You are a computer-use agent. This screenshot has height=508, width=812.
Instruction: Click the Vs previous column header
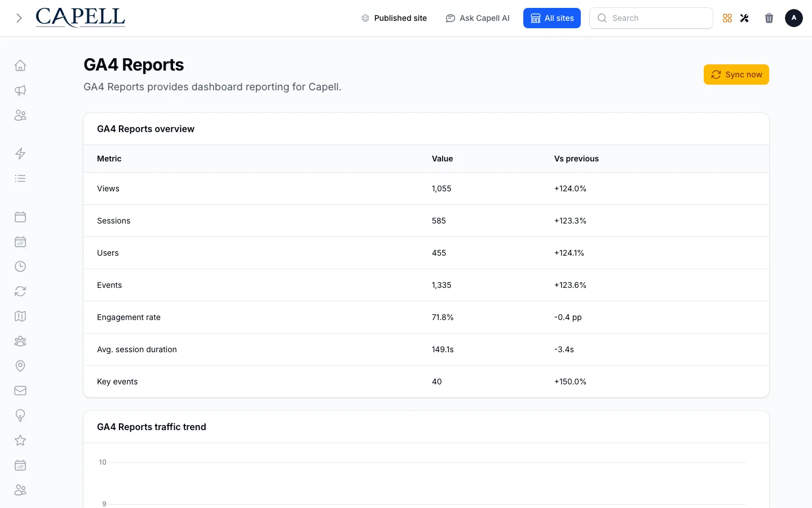(x=576, y=159)
